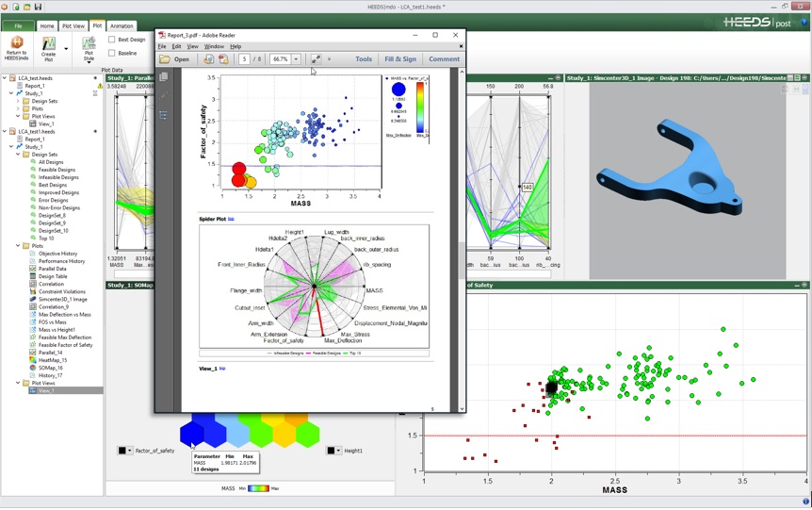Open Adobe Reader Edit menu

click(x=176, y=46)
